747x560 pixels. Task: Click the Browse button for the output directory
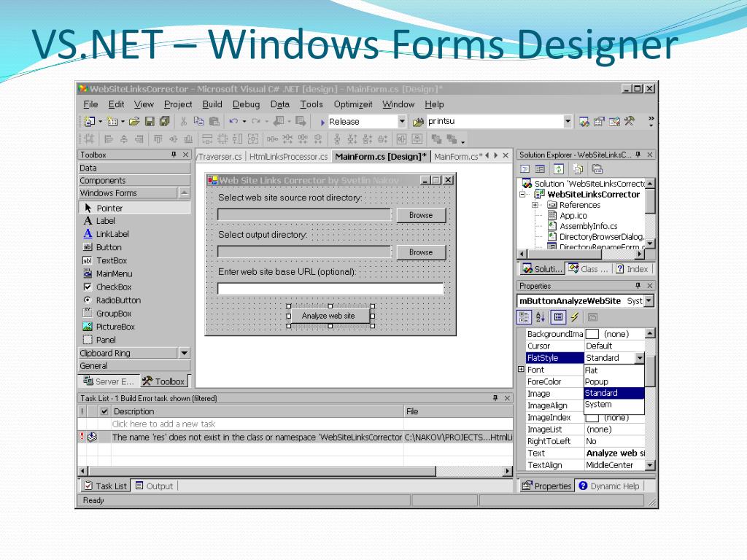pos(421,252)
